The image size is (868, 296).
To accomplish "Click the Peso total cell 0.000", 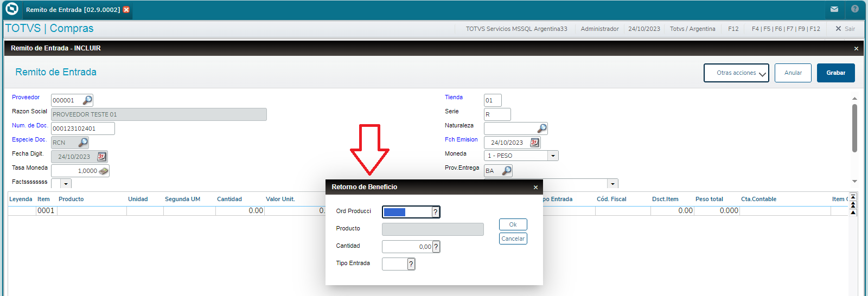I will [x=717, y=211].
